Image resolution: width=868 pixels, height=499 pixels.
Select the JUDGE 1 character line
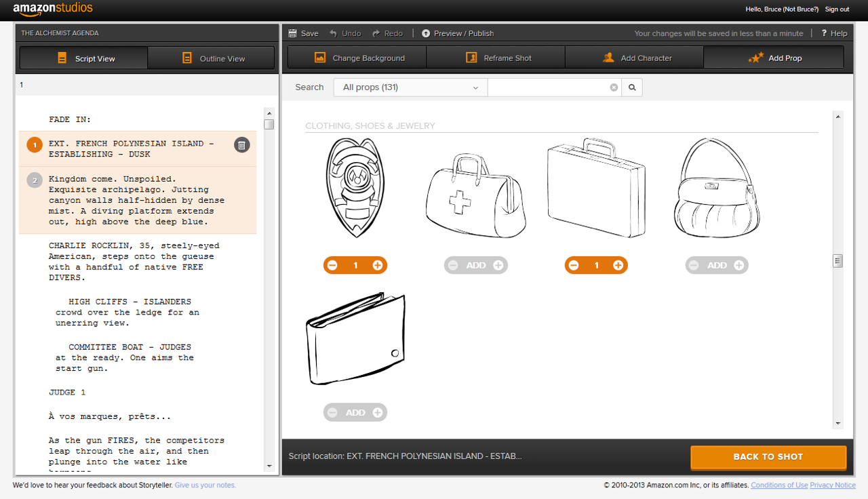click(x=67, y=393)
